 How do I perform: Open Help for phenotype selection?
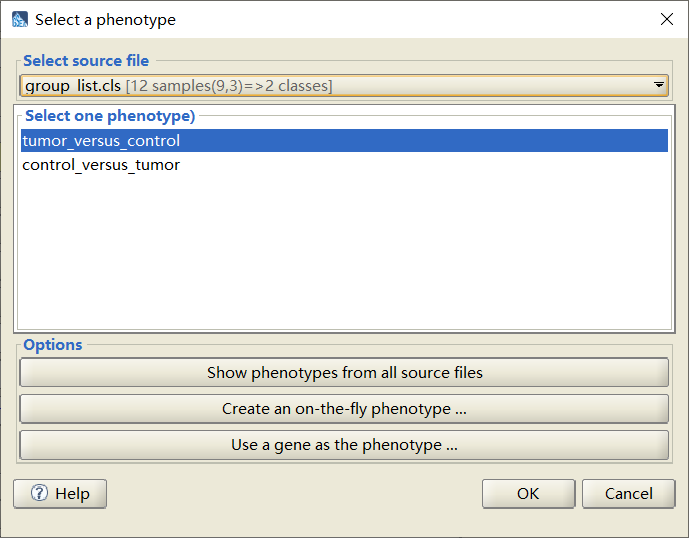60,494
